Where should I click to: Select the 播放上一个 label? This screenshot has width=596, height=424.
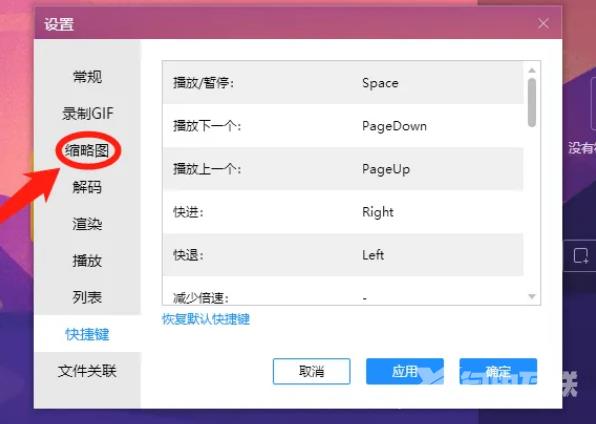[207, 169]
